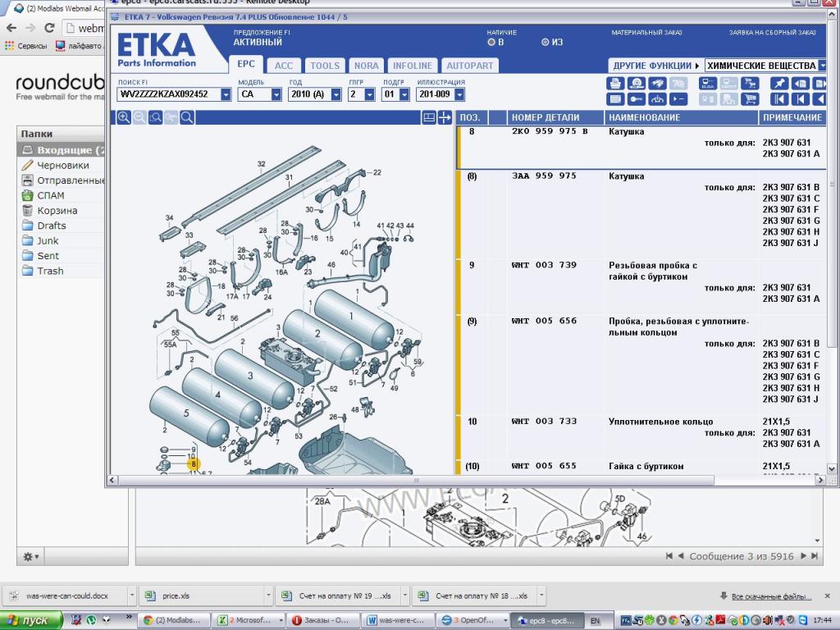
Task: Go to last message in webmail
Action: coord(815,556)
